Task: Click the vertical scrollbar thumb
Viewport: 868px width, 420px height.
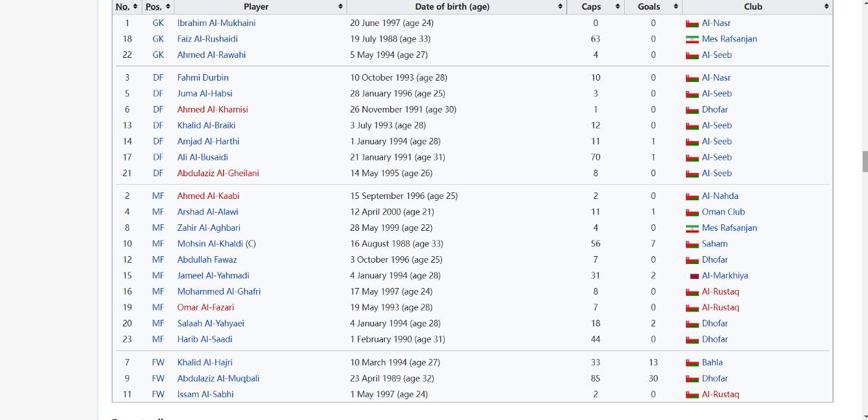Action: [x=864, y=161]
